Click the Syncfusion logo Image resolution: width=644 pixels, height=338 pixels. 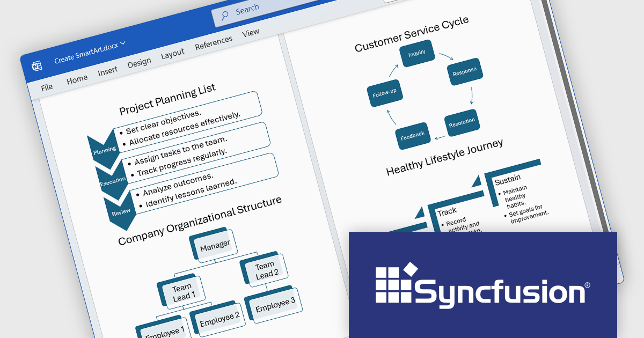pos(482,284)
